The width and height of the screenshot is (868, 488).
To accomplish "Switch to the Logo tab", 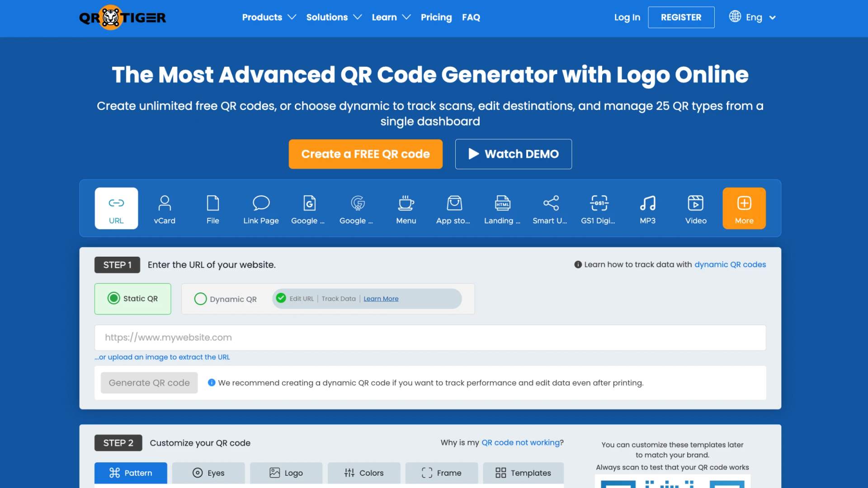I will 286,473.
